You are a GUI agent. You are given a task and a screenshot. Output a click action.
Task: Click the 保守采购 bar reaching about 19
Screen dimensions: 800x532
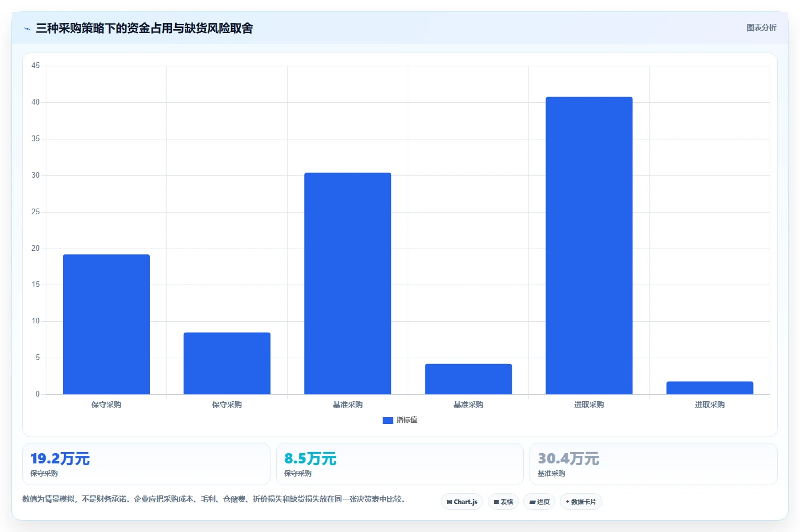coord(106,324)
